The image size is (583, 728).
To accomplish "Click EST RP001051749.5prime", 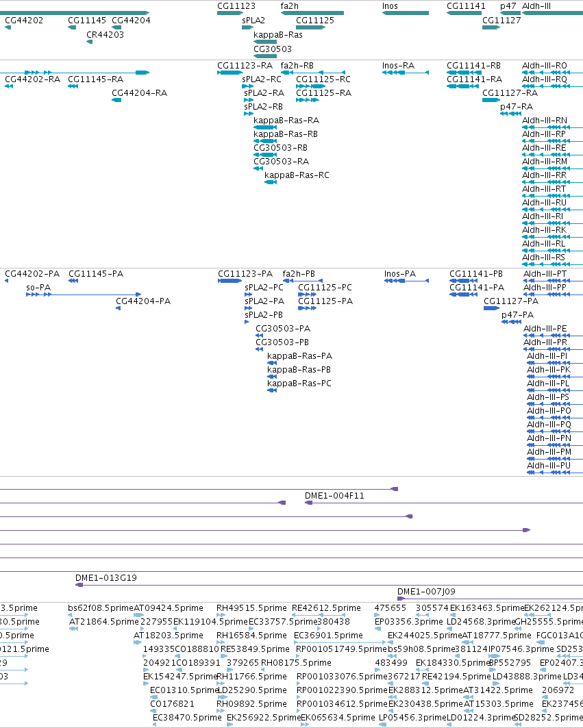I will (x=341, y=649).
